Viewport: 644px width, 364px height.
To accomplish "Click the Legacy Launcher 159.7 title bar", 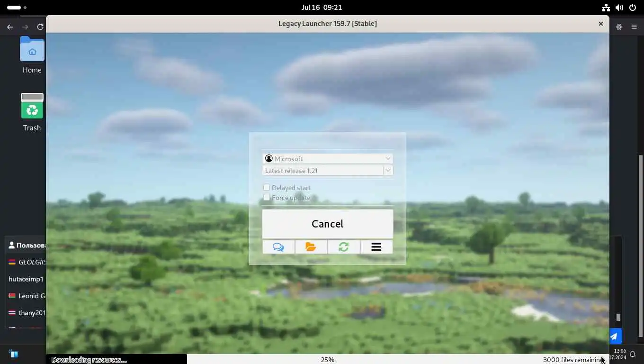I will [328, 23].
